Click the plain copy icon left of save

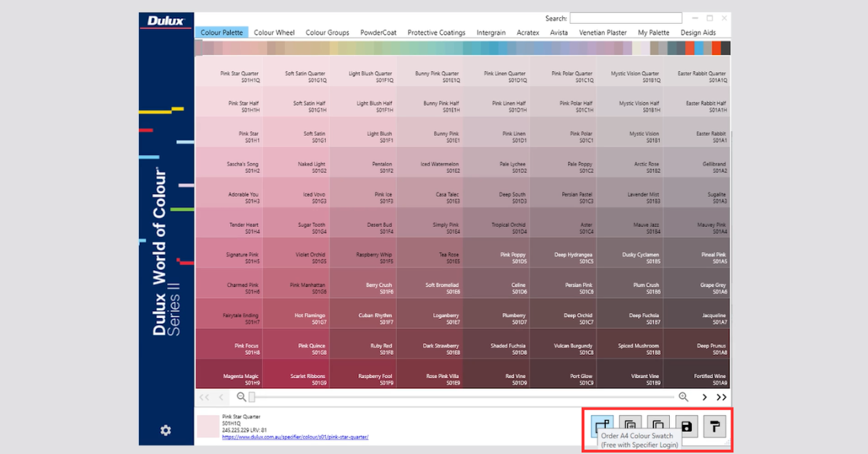(x=658, y=426)
